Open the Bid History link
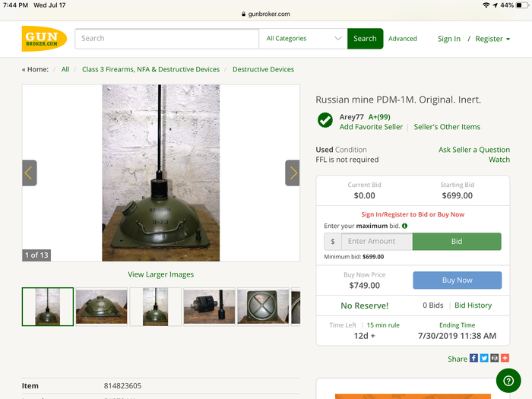The height and width of the screenshot is (399, 532). [473, 306]
